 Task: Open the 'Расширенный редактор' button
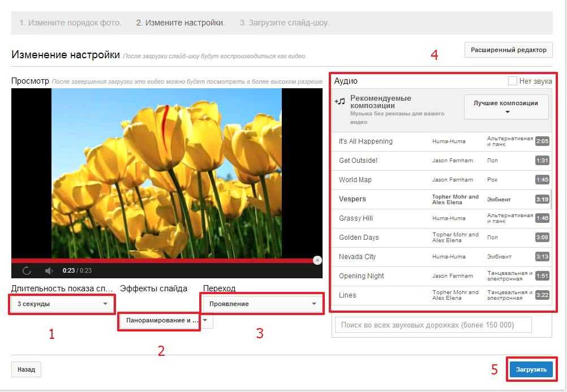tap(508, 50)
